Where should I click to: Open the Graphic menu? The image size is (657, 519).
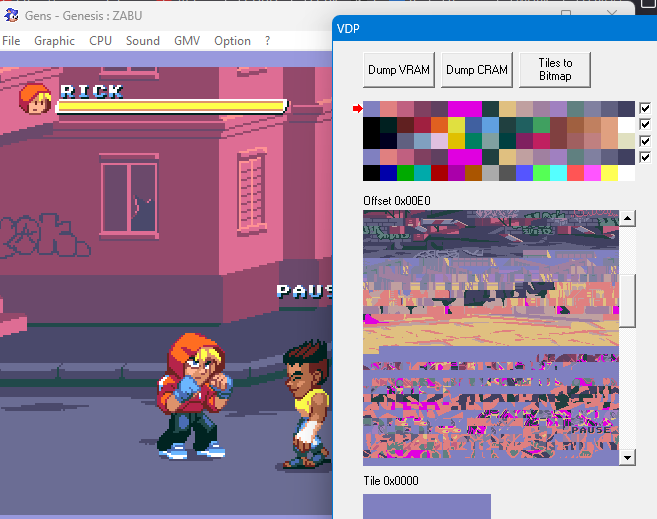tap(54, 41)
